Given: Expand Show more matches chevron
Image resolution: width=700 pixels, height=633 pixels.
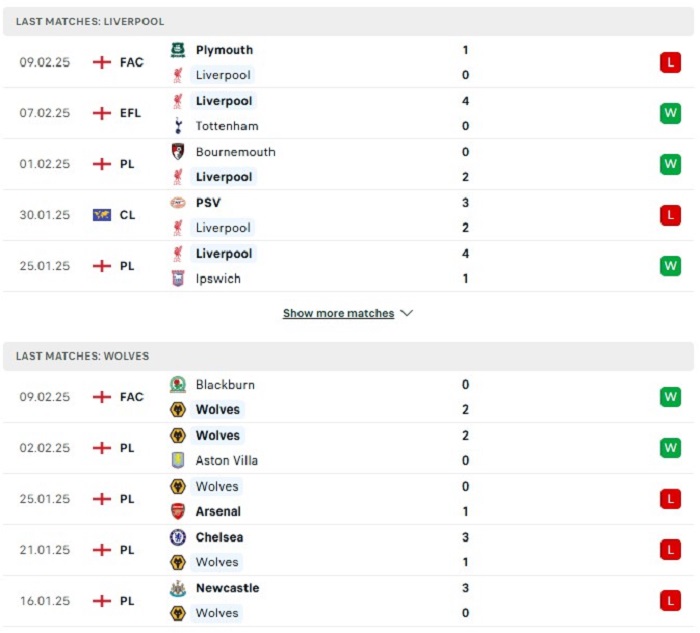Looking at the screenshot, I should pos(407,313).
